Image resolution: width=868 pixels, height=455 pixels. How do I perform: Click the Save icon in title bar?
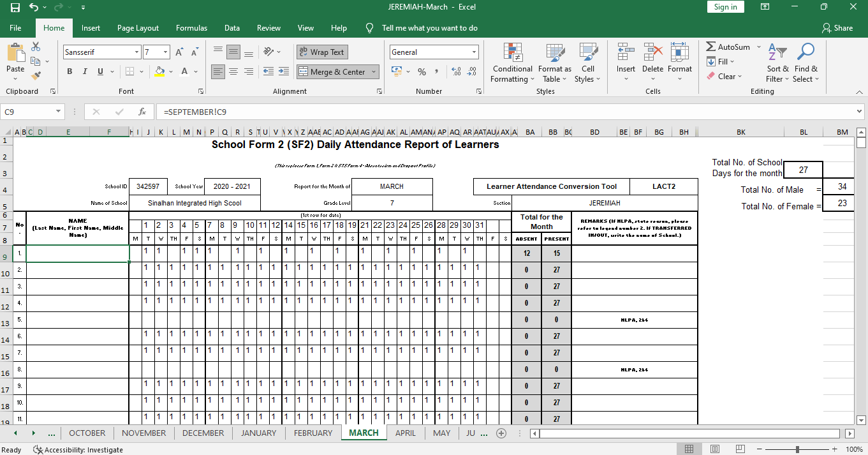pos(15,7)
